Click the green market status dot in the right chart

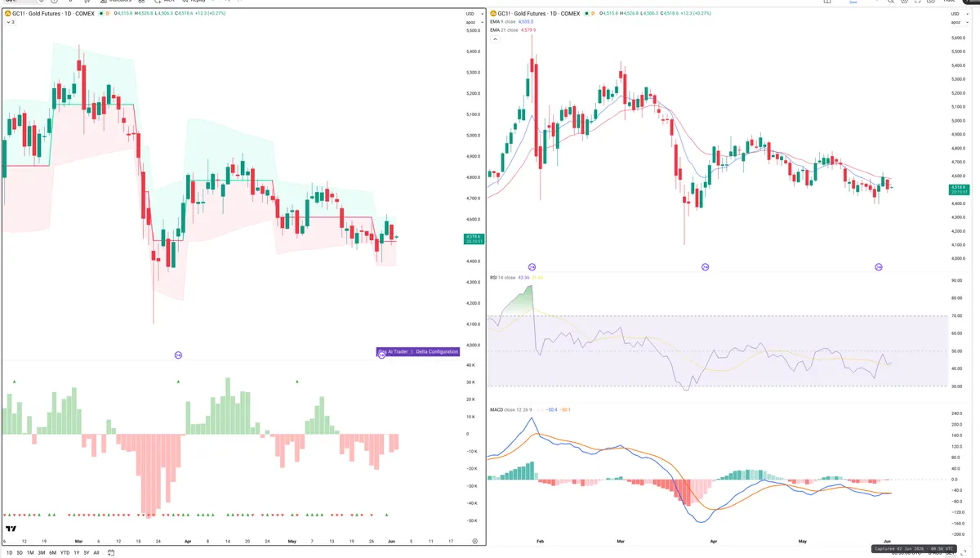[586, 14]
